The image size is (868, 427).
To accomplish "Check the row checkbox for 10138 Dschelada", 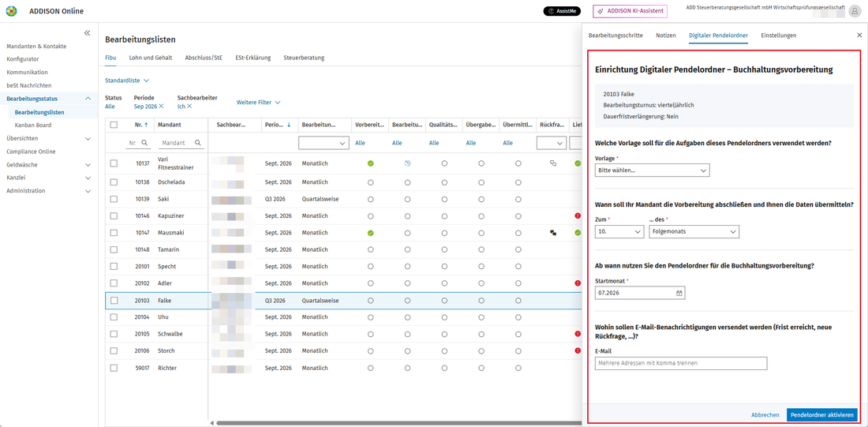I will pyautogui.click(x=114, y=182).
